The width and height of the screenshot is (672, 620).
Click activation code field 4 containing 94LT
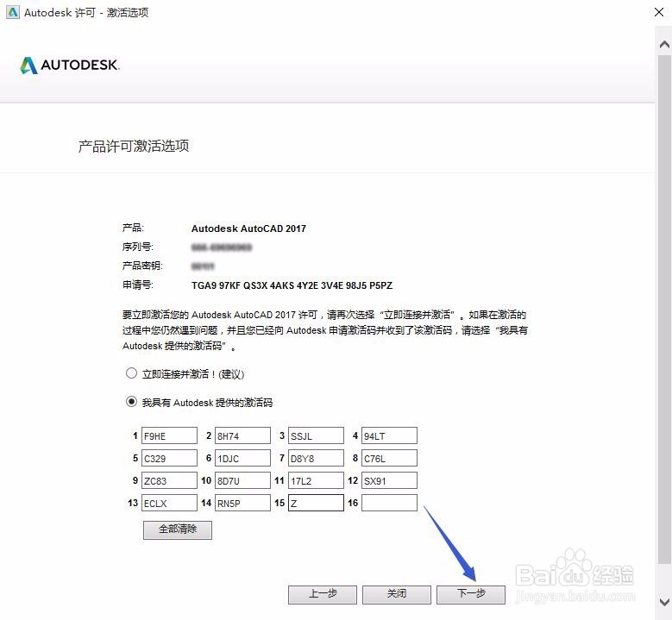tap(389, 435)
